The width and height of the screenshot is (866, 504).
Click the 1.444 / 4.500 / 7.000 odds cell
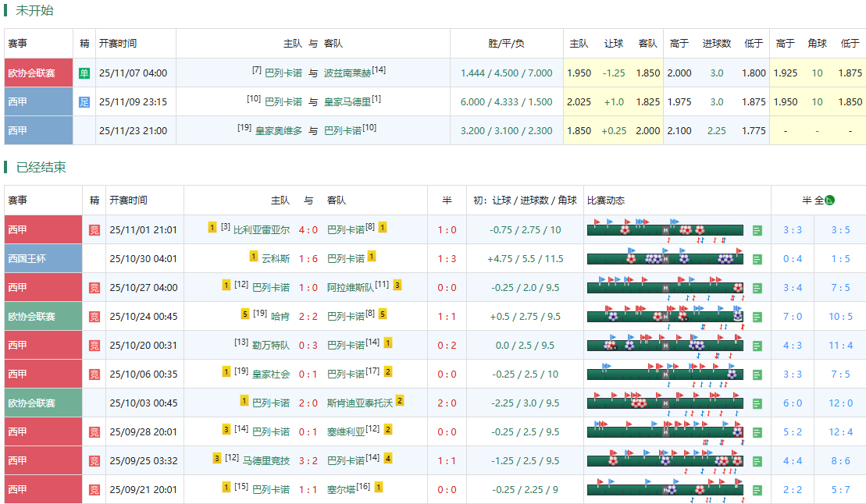(506, 73)
